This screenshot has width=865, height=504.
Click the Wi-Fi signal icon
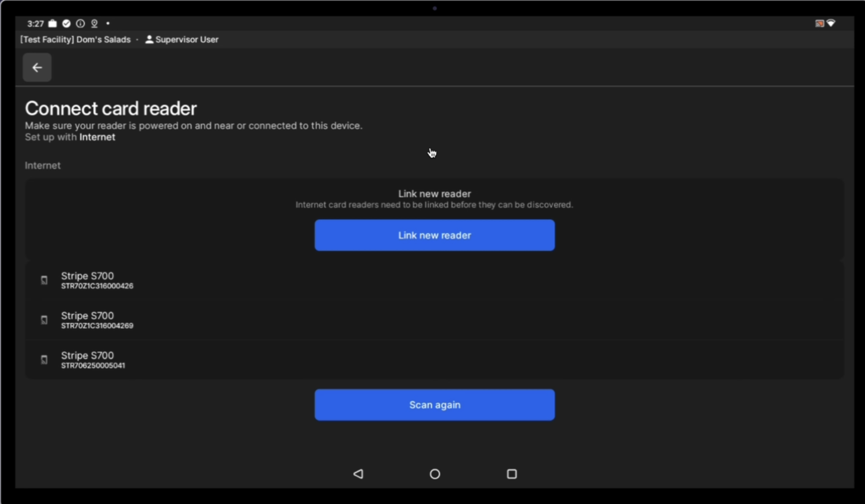831,23
